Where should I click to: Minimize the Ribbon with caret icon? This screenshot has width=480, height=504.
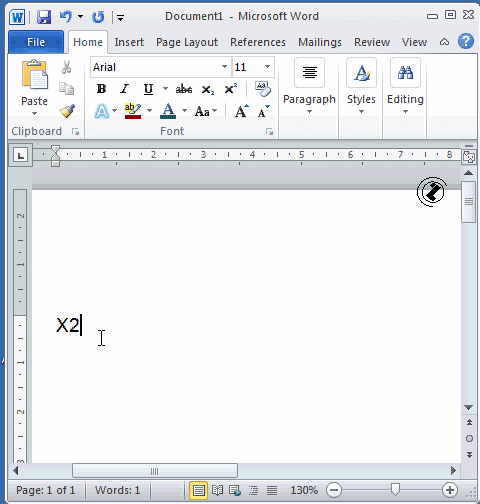tap(444, 42)
